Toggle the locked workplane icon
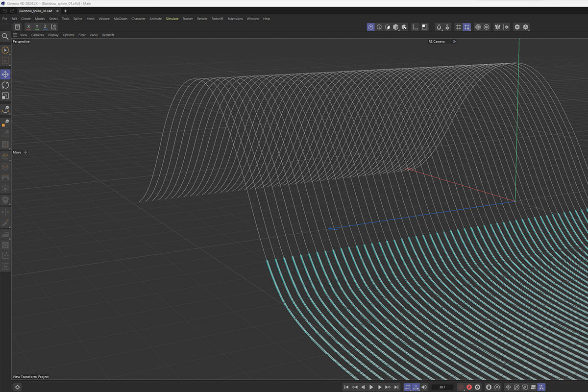 click(x=467, y=27)
